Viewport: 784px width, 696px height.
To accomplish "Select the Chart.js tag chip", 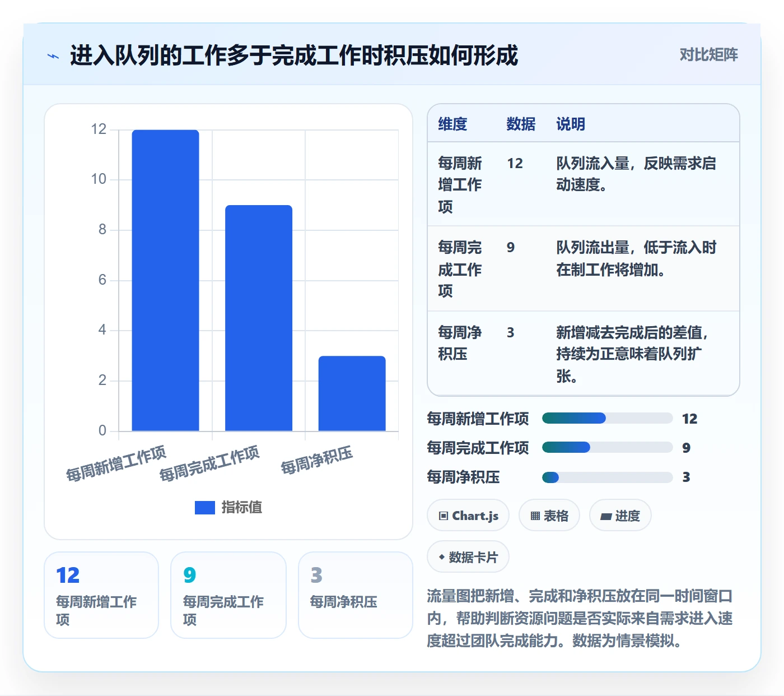I will [x=468, y=516].
